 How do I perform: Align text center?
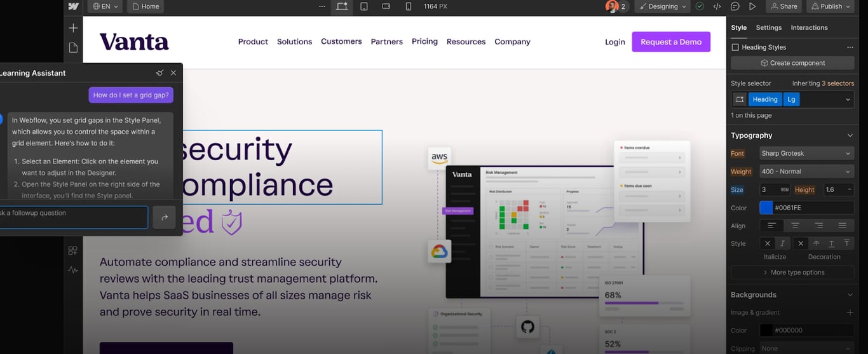tap(795, 226)
